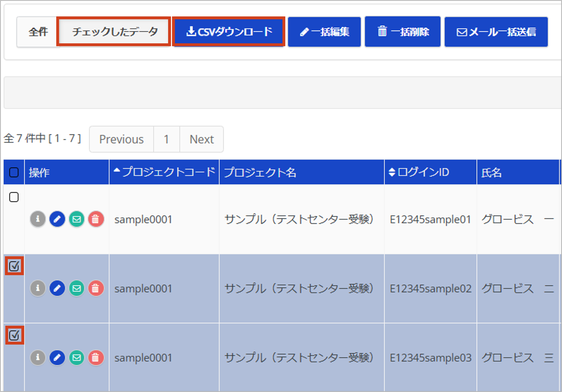Image resolution: width=562 pixels, height=392 pixels.
Task: Click blue edit pencil for E12345sample01 row
Action: point(57,219)
